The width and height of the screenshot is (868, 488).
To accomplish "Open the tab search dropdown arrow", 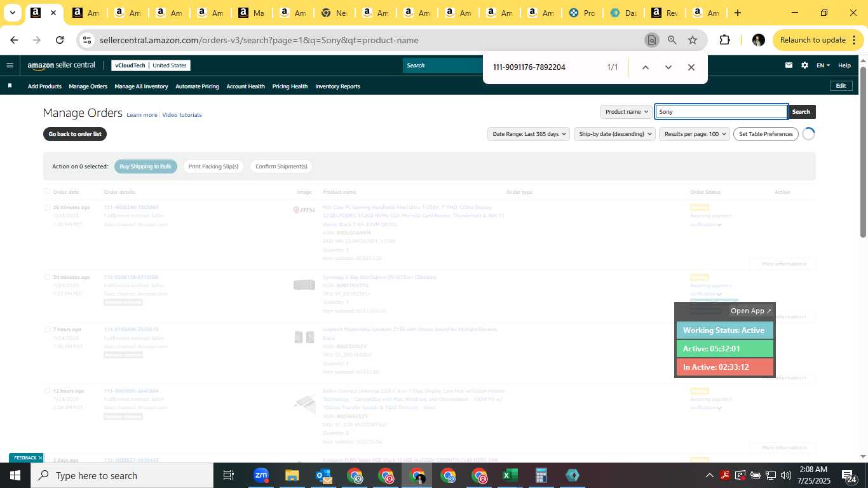I will click(12, 13).
